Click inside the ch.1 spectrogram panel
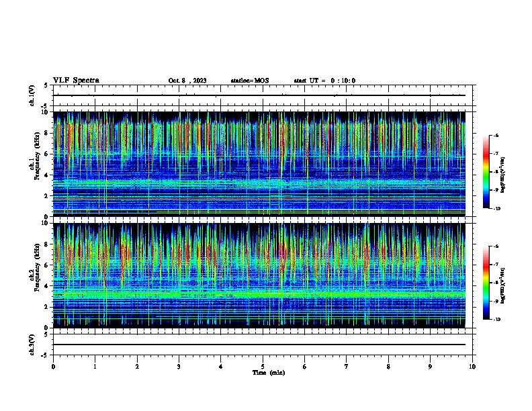Viewport: 532px width, 411px height. [x=259, y=164]
